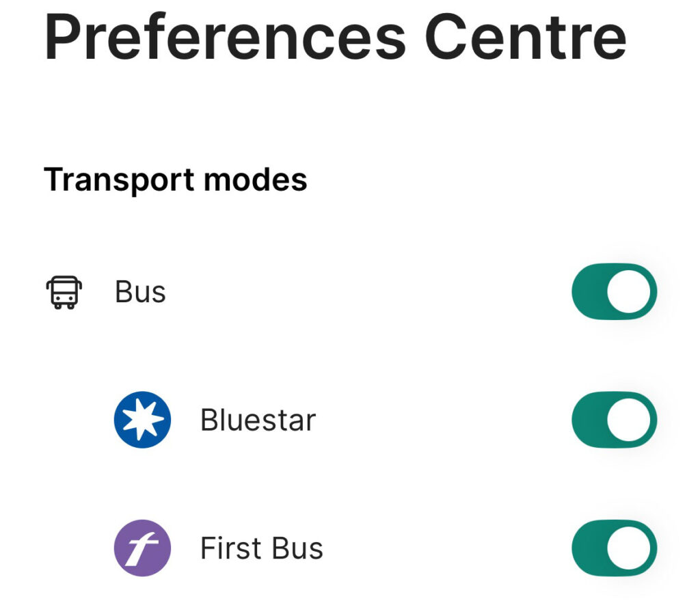700x614 pixels.
Task: Click the white star inside Bluestar logo
Action: click(143, 420)
